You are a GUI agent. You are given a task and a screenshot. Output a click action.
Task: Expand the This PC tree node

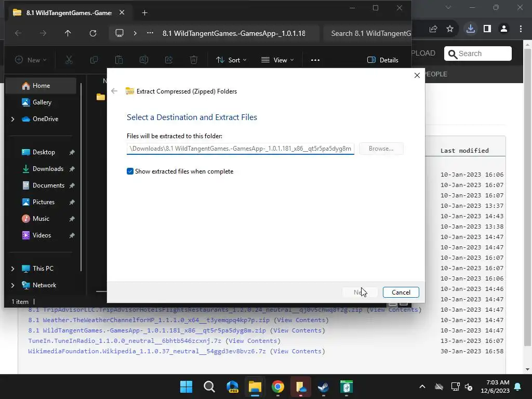pos(12,269)
